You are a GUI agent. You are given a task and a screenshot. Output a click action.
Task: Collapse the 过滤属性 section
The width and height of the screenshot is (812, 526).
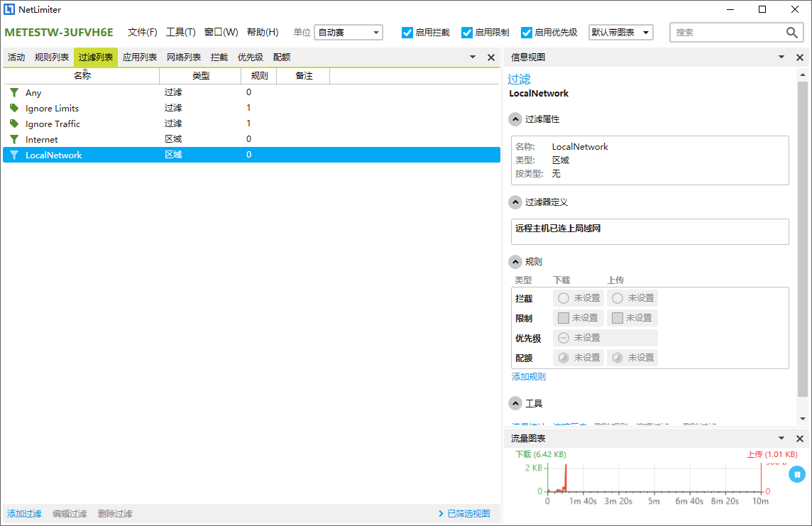515,119
